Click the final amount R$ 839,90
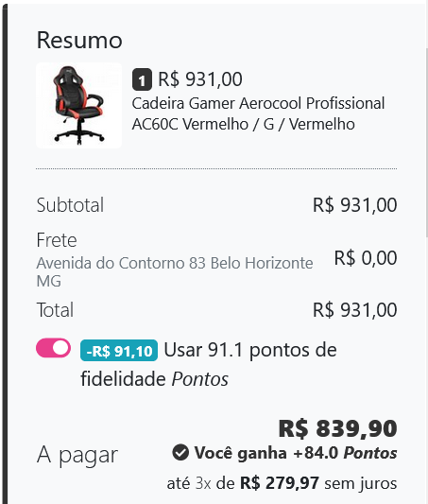Viewport: 428px width, 504px height. click(338, 428)
